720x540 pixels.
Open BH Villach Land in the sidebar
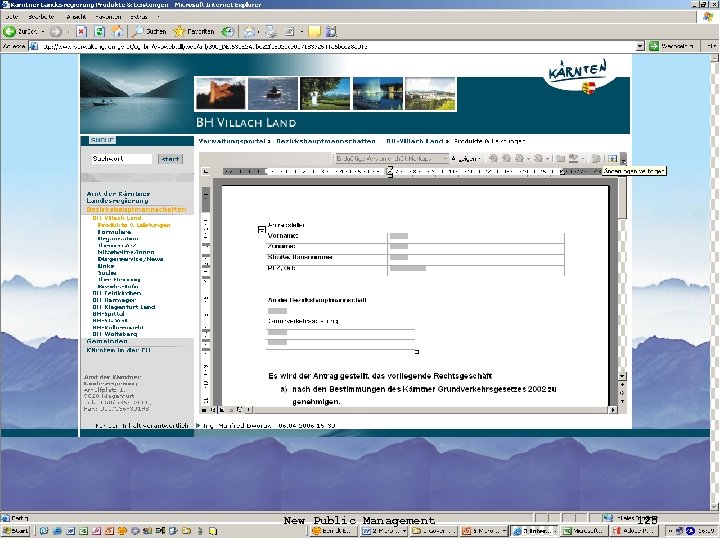coord(117,218)
